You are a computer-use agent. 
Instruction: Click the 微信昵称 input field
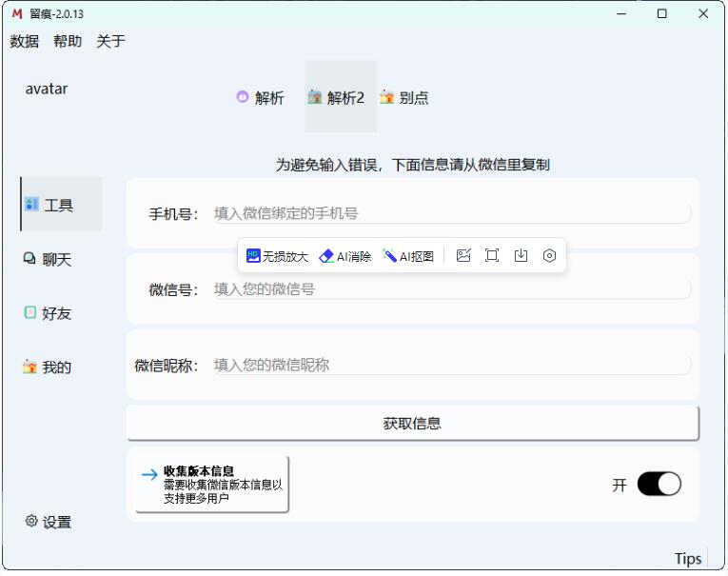(x=452, y=365)
